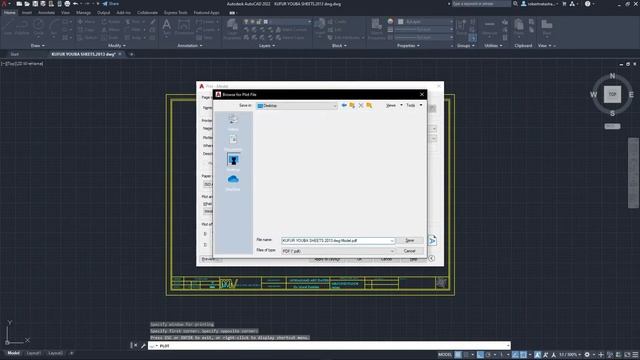
Task: Open the File name history dropdown arrow
Action: pyautogui.click(x=392, y=241)
